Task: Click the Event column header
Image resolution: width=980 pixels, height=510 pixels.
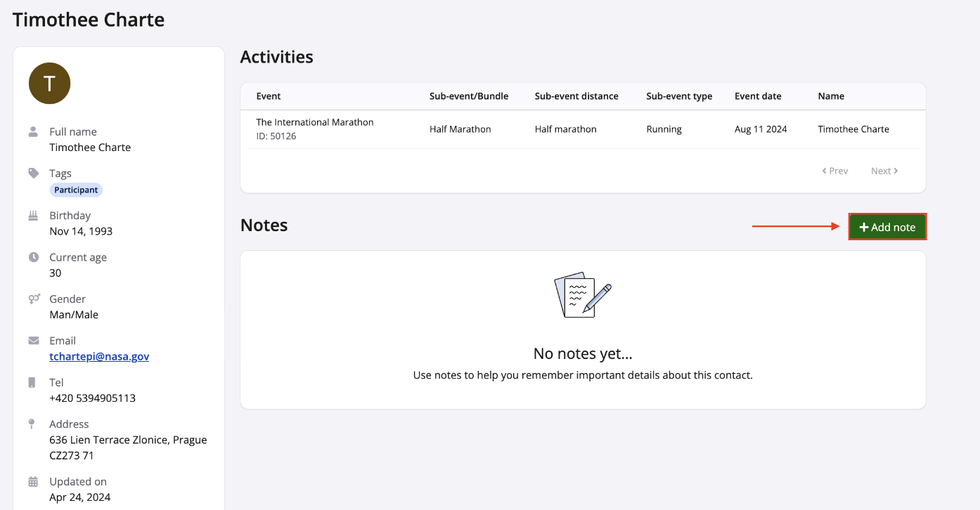Action: (x=269, y=96)
